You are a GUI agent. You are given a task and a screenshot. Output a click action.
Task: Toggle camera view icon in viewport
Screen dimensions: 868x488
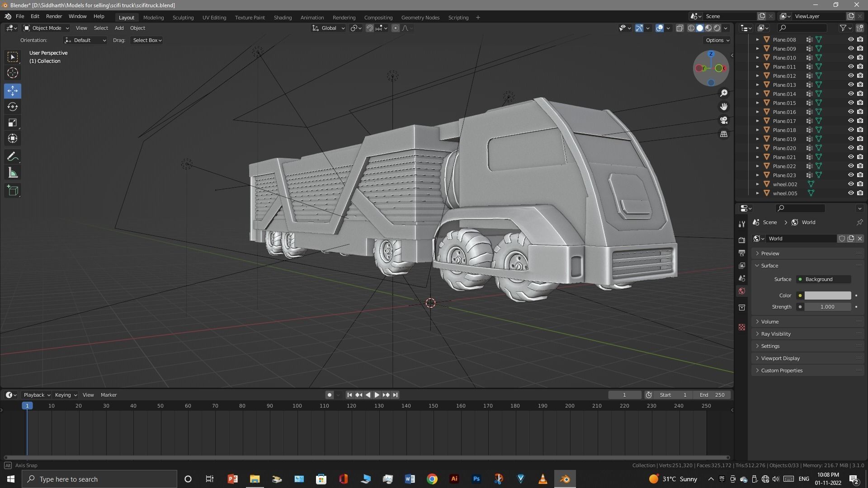pyautogui.click(x=724, y=120)
